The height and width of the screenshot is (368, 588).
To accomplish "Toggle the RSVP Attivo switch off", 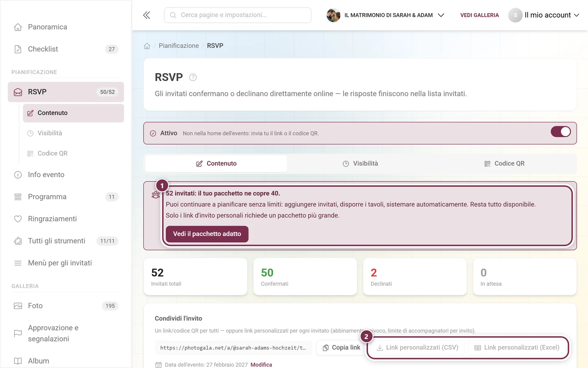I will click(561, 132).
